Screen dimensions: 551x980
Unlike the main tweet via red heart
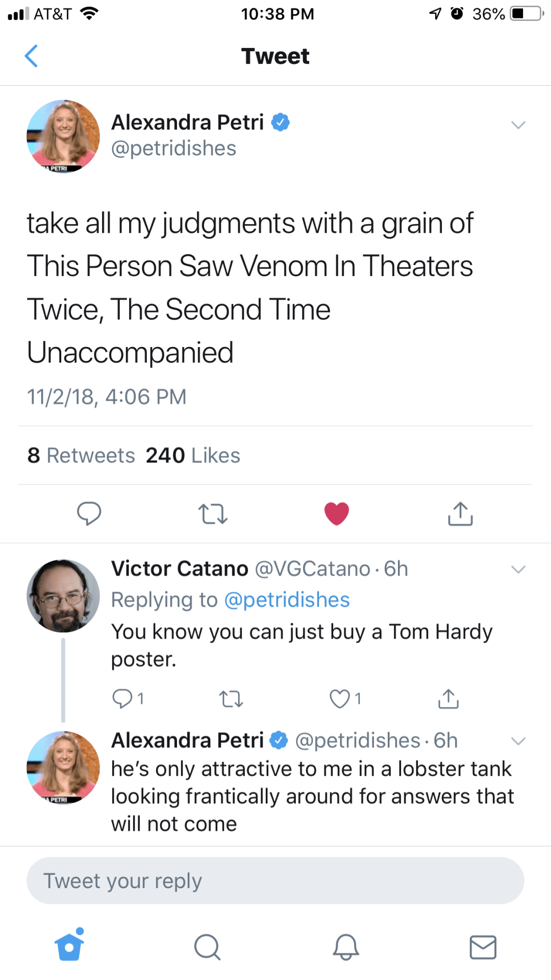point(337,513)
